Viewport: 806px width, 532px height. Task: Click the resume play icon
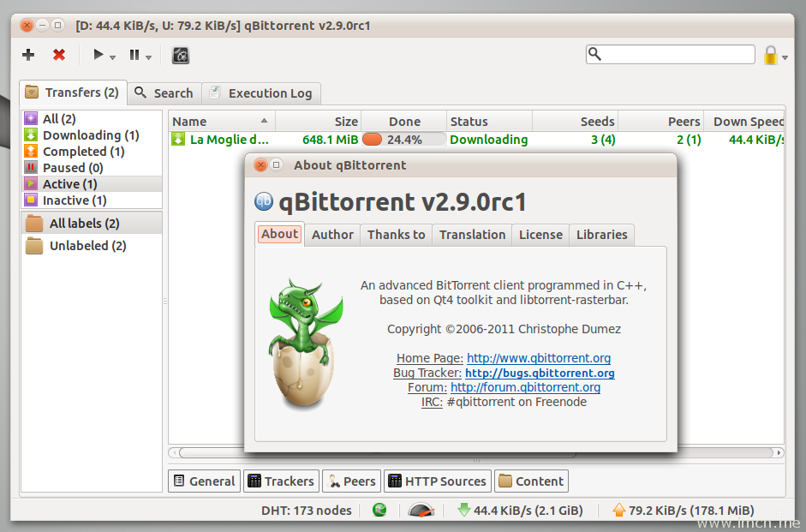[x=99, y=55]
